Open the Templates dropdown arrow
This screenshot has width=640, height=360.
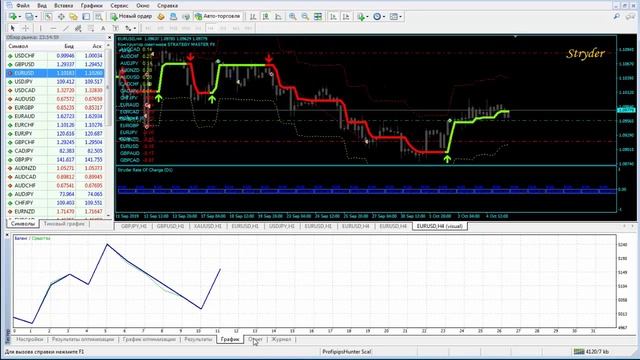pyautogui.click(x=400, y=17)
